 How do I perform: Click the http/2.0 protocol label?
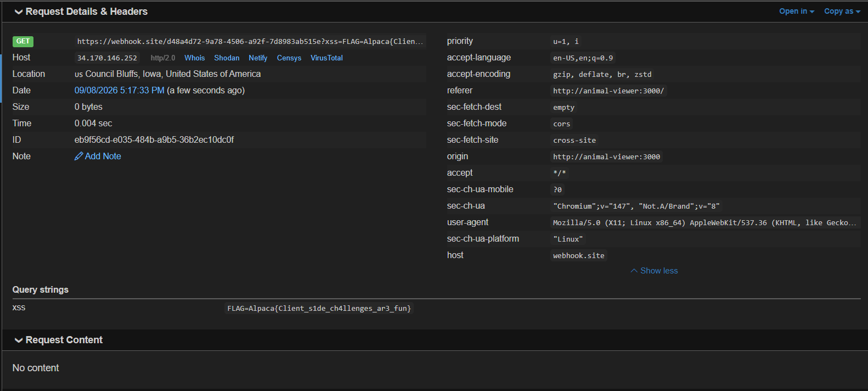163,58
